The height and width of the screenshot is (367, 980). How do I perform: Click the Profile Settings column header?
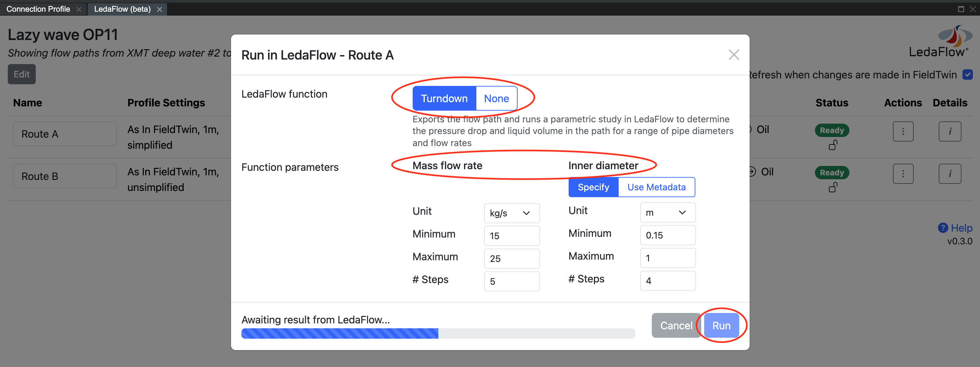pos(166,103)
